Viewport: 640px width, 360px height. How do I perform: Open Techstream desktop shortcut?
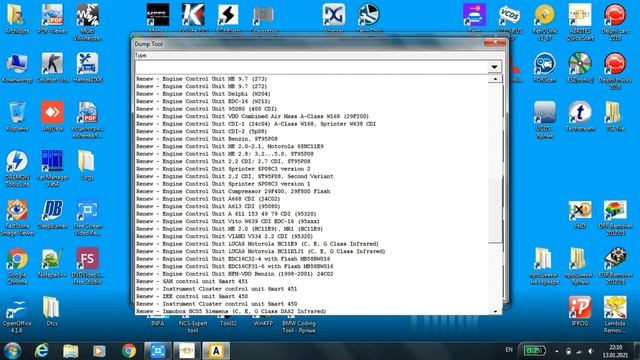(x=580, y=116)
